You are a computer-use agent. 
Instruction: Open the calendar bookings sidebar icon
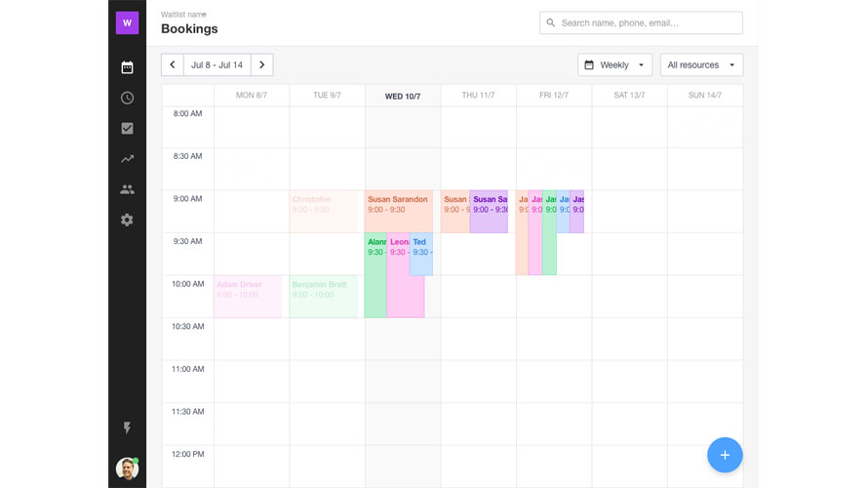(x=127, y=67)
